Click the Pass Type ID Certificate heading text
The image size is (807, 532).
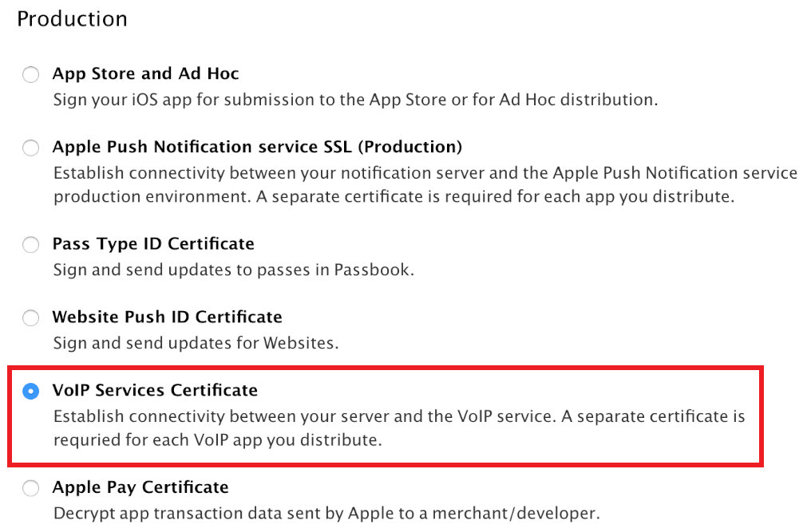(152, 244)
